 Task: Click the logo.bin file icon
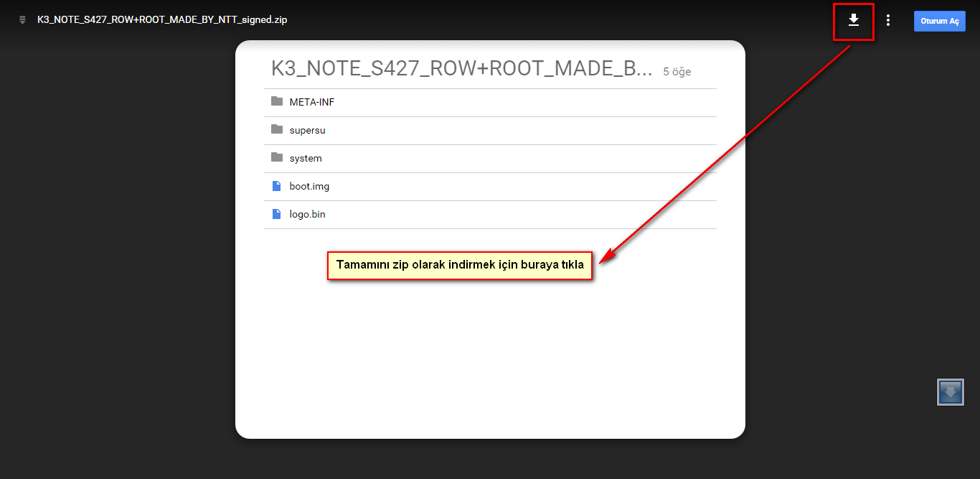[277, 214]
